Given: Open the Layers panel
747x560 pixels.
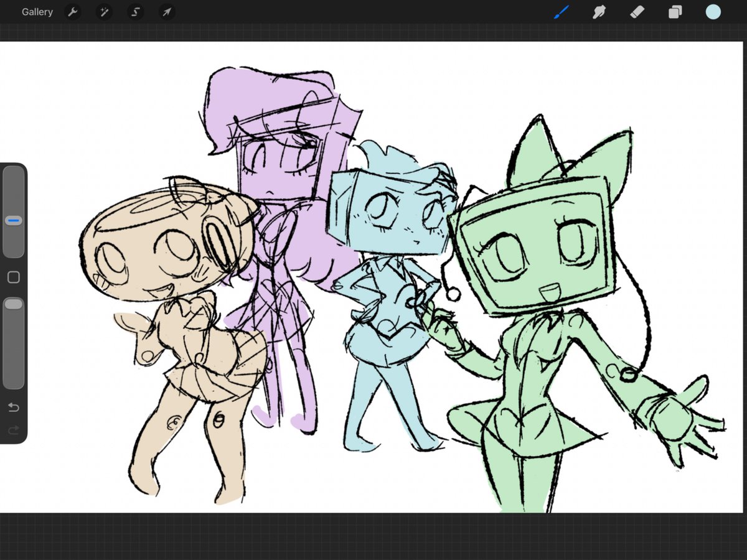Looking at the screenshot, I should click(675, 12).
